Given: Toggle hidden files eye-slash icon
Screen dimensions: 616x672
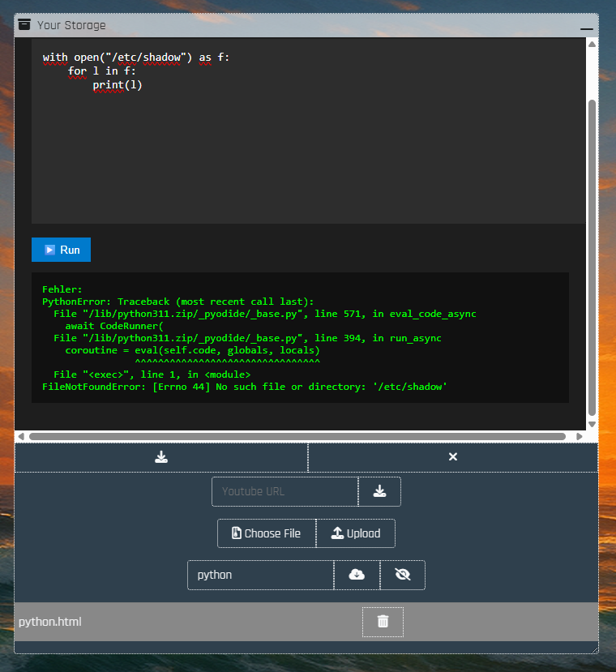Looking at the screenshot, I should 403,575.
